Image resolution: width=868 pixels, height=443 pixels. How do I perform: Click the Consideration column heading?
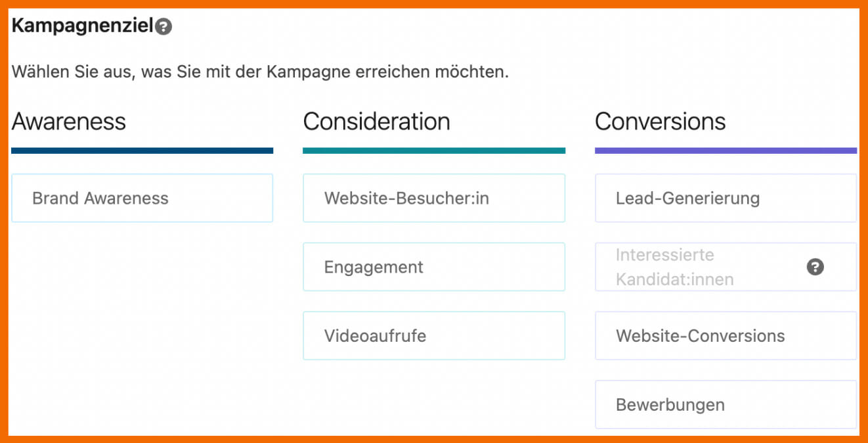[376, 122]
